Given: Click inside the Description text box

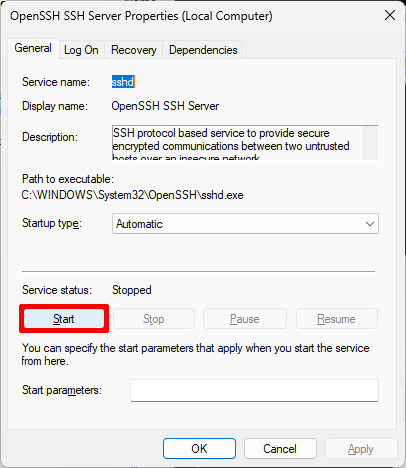Looking at the screenshot, I should 237,143.
